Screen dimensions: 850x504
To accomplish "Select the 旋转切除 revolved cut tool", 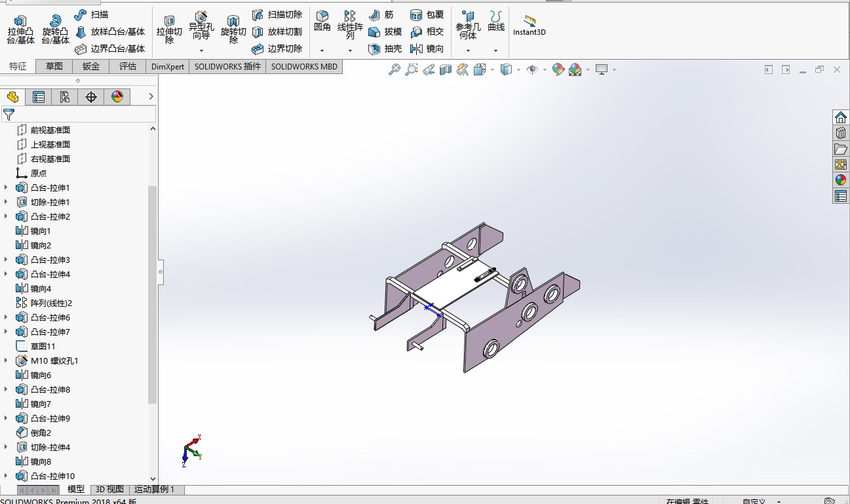I will (233, 30).
